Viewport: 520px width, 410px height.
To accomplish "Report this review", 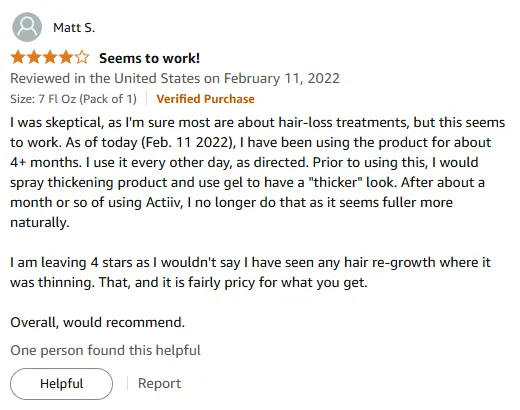I will coord(159,383).
